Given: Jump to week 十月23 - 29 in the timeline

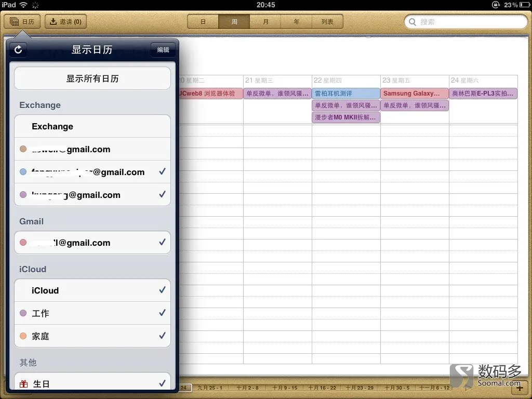Looking at the screenshot, I should [360, 388].
